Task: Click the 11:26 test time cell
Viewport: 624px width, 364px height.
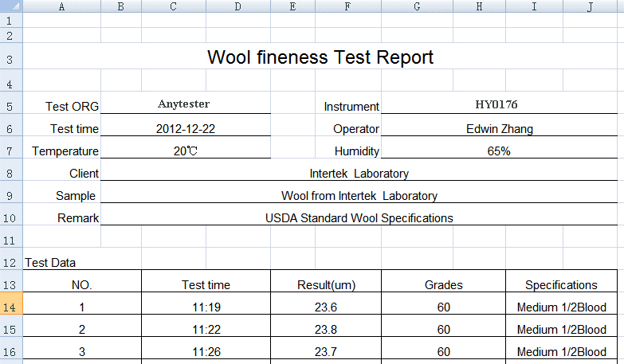Action: tap(206, 352)
